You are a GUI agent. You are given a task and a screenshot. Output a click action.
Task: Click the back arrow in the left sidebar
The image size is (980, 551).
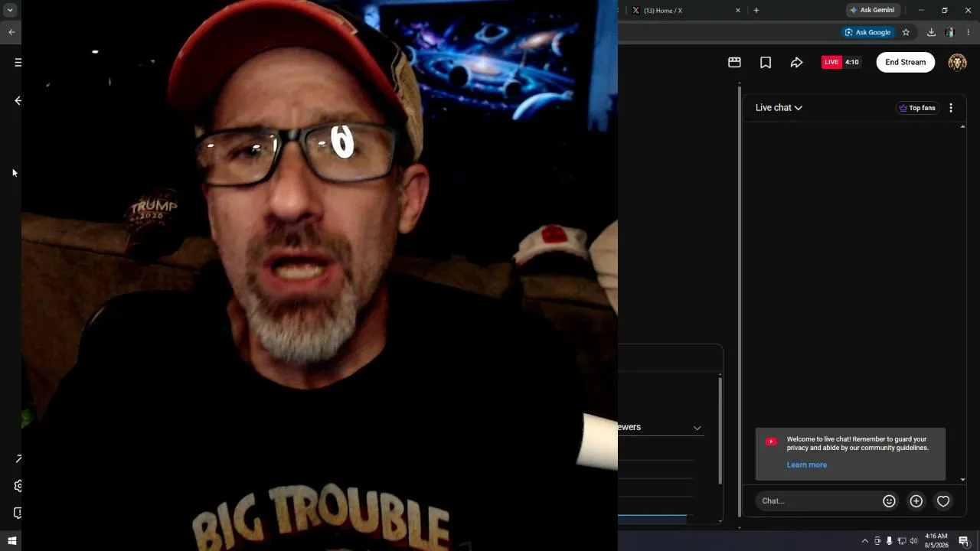[18, 100]
